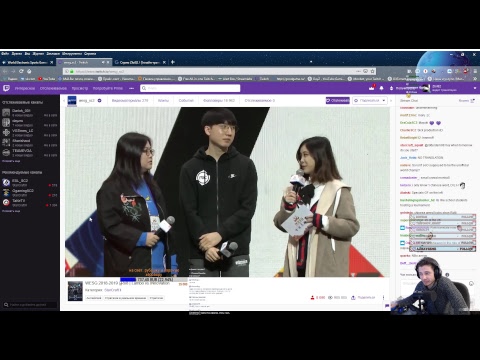The width and height of the screenshot is (480, 360).
Task: Click the verified badge next to channel name
Action: click(99, 100)
